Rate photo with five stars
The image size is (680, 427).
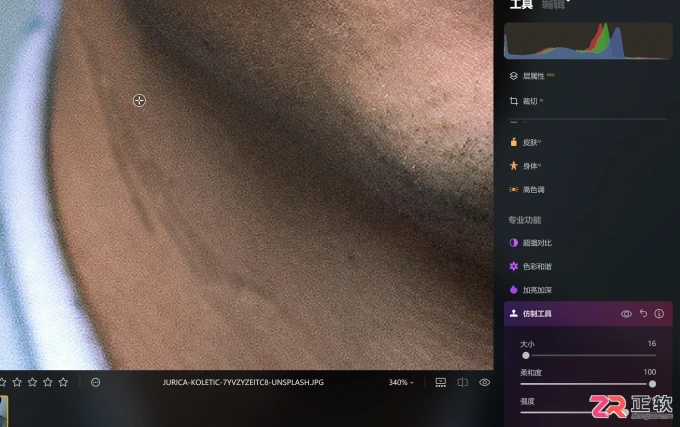click(x=63, y=382)
